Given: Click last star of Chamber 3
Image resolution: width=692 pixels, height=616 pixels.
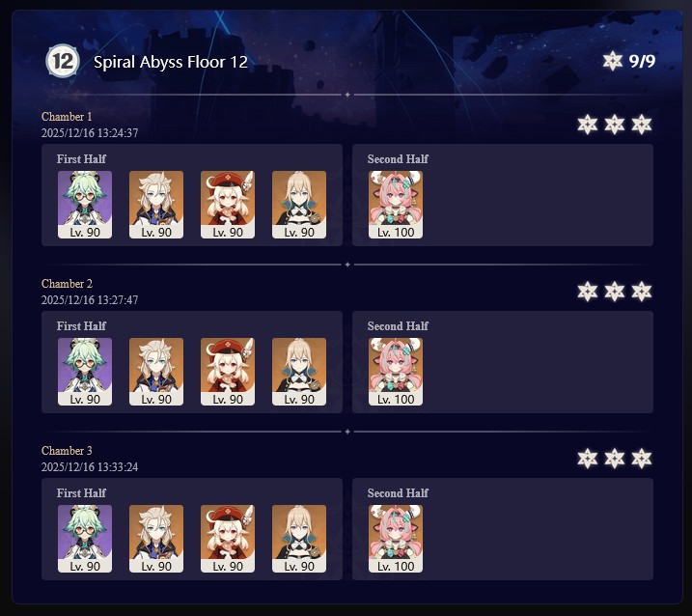Looking at the screenshot, I should coord(641,459).
